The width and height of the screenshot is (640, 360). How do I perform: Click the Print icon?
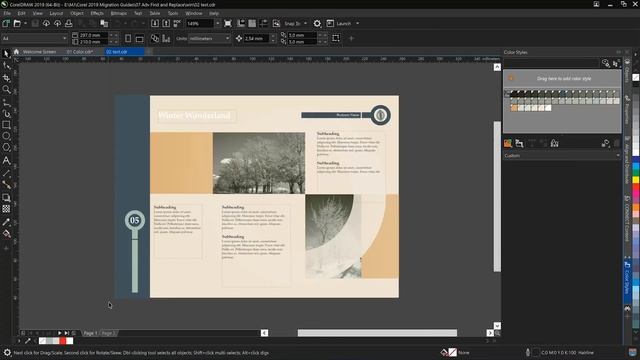coord(69,24)
